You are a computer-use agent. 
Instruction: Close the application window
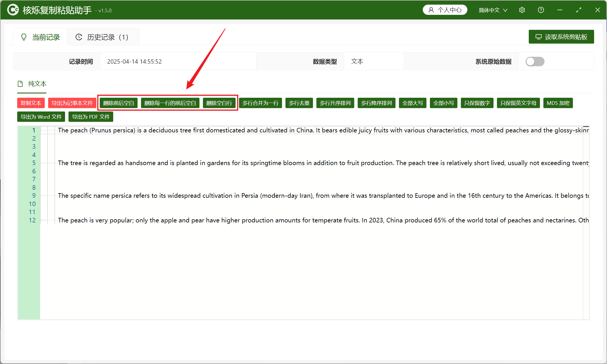598,10
